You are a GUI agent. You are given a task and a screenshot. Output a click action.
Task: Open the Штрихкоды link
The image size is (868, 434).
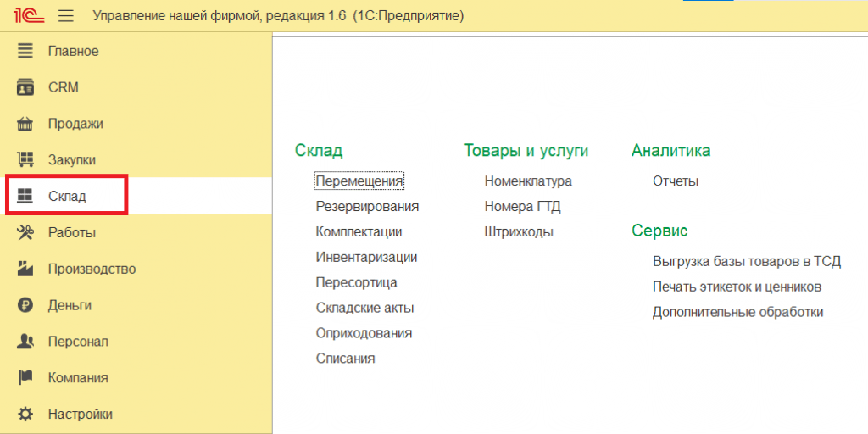coord(519,232)
